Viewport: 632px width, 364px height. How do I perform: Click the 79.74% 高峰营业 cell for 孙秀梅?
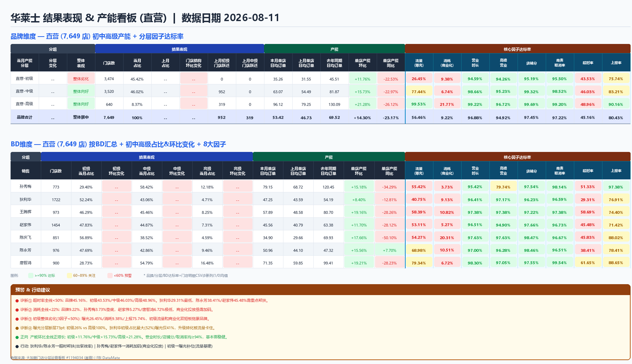pyautogui.click(x=503, y=187)
